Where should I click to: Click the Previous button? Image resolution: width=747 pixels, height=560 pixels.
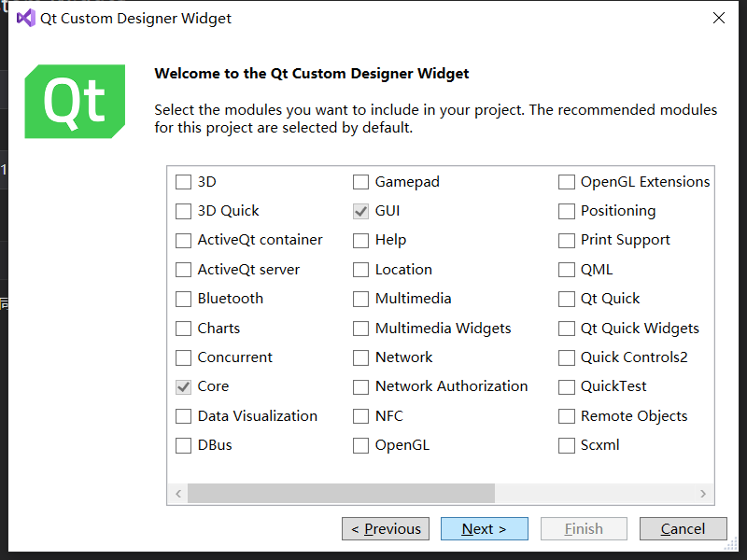[385, 528]
